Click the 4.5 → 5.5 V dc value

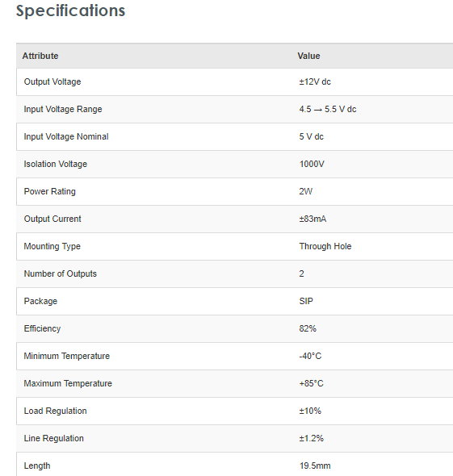pyautogui.click(x=328, y=109)
